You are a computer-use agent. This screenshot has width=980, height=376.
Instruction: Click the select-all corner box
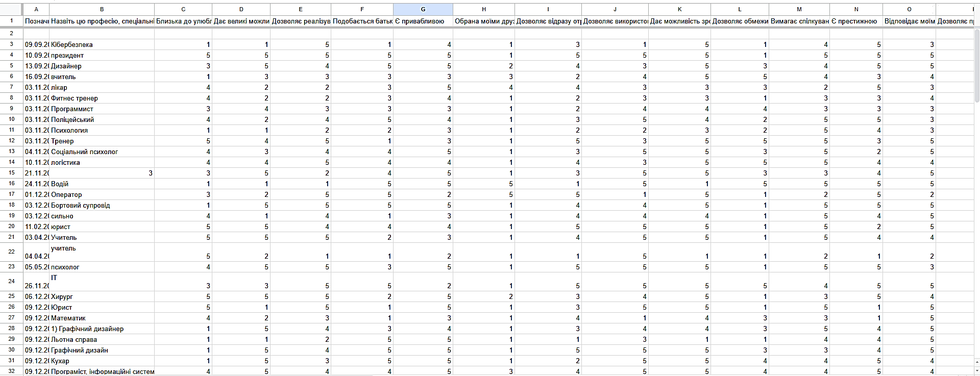pyautogui.click(x=11, y=9)
